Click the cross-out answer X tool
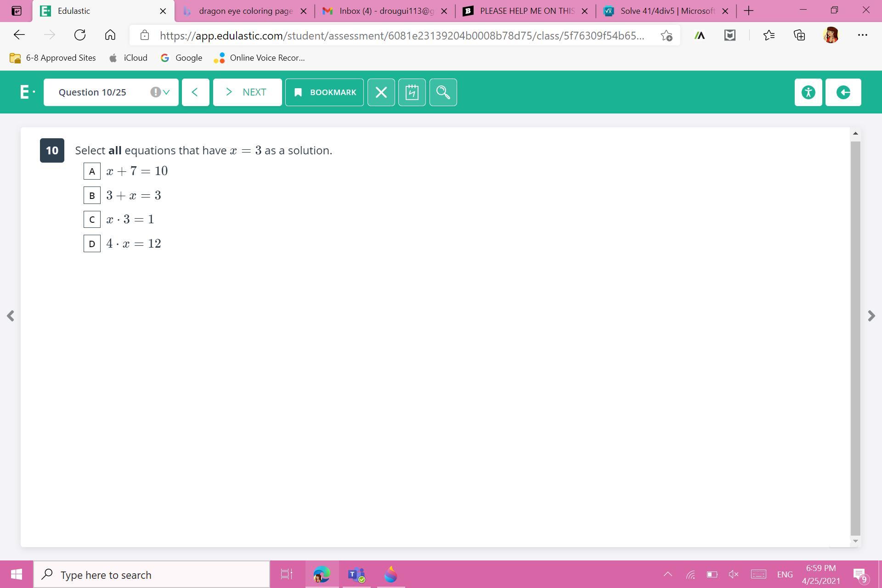Image resolution: width=882 pixels, height=588 pixels. [381, 92]
